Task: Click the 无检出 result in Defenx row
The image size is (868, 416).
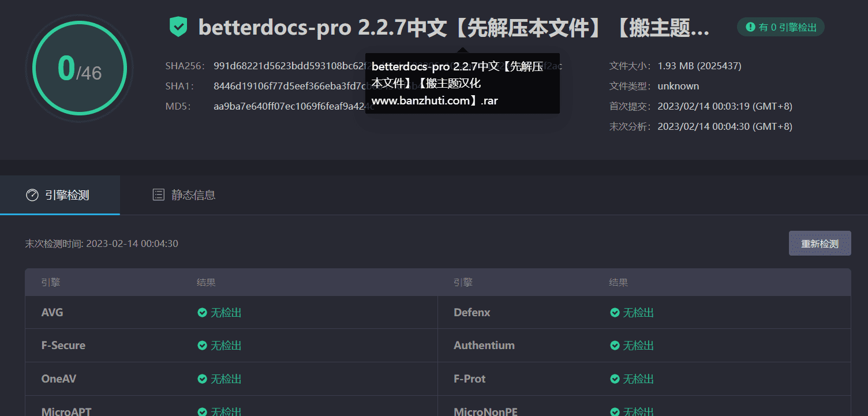Action: click(638, 312)
